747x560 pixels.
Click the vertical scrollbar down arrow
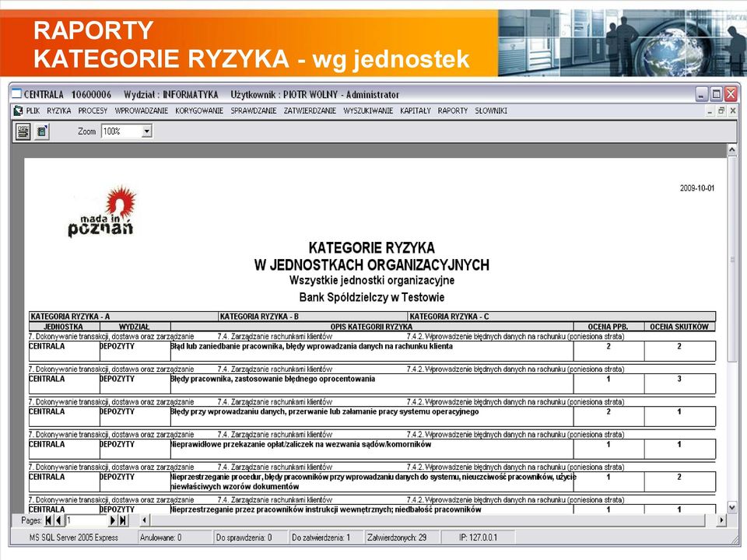732,508
